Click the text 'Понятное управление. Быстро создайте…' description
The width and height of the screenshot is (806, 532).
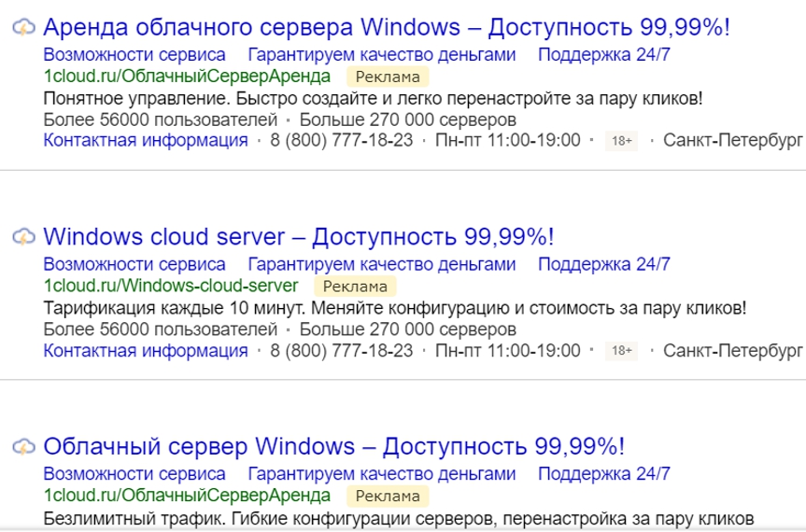373,98
